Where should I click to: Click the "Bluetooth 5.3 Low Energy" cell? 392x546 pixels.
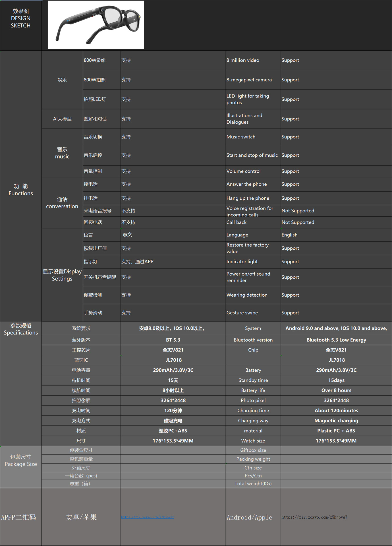336,340
